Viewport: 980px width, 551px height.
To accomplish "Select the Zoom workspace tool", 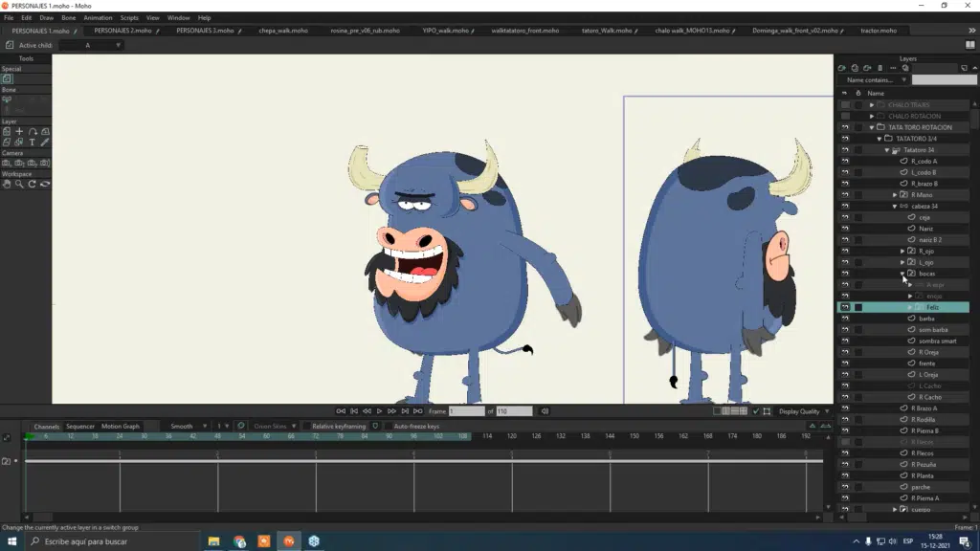I will (x=19, y=185).
